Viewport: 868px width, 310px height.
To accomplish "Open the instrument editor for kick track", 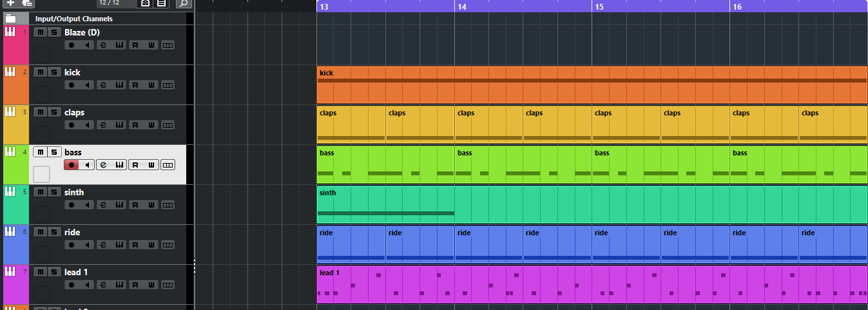I will click(x=119, y=85).
